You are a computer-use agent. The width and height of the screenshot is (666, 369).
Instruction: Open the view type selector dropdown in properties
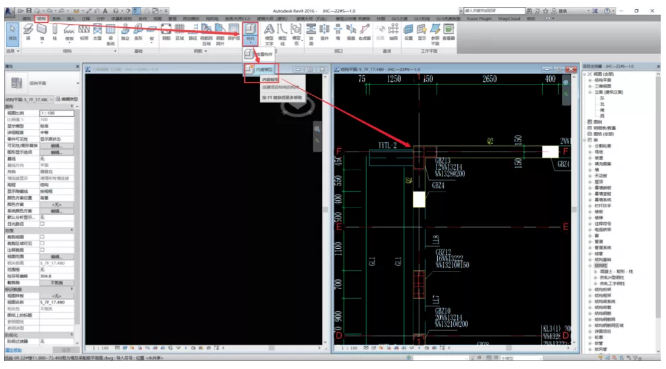click(42, 83)
